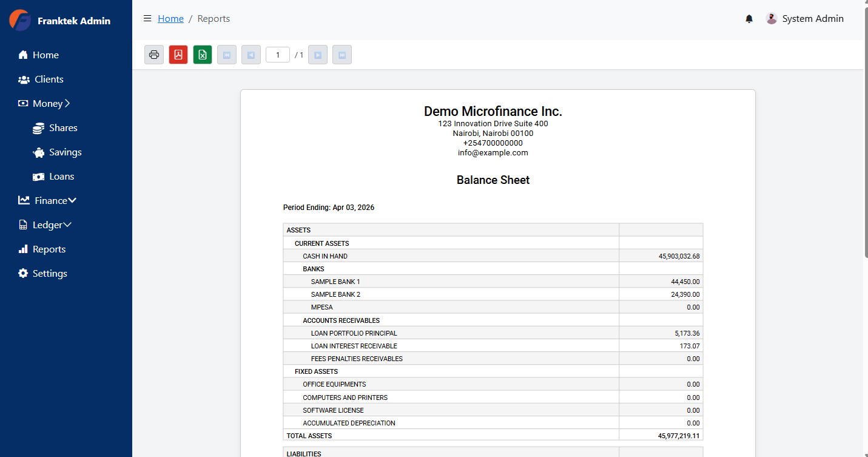Open the Savings section
Viewport: 868px width, 457px height.
64,152
